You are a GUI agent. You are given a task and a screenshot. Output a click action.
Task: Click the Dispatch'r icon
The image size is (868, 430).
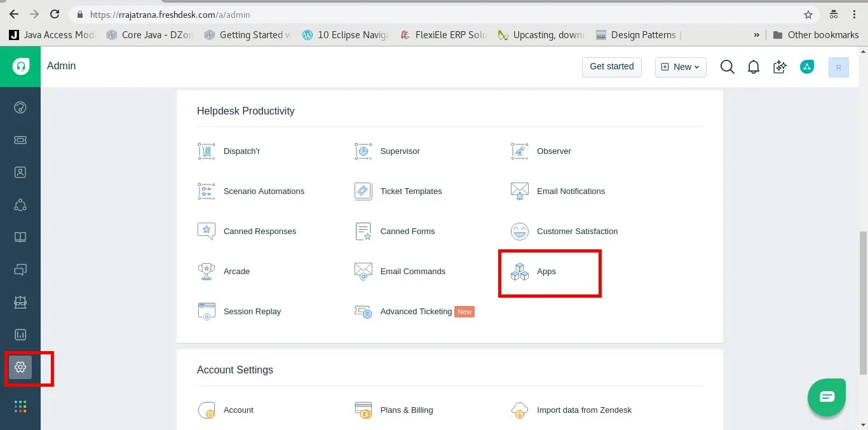pos(207,151)
